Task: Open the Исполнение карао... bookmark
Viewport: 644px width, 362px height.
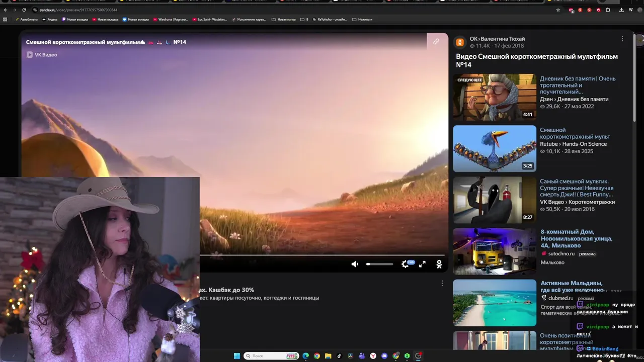Action: [249, 19]
